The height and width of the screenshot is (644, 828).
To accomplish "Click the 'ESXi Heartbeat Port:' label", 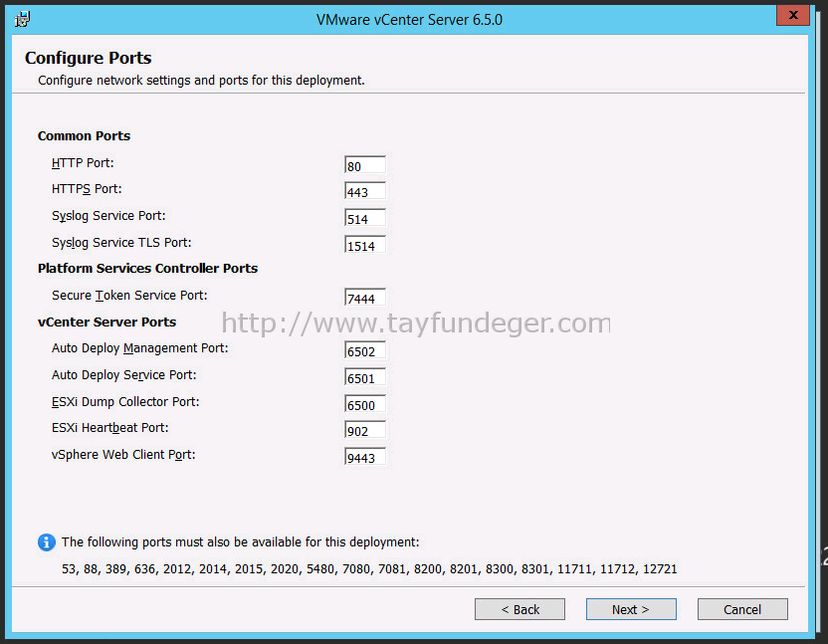I will (110, 428).
